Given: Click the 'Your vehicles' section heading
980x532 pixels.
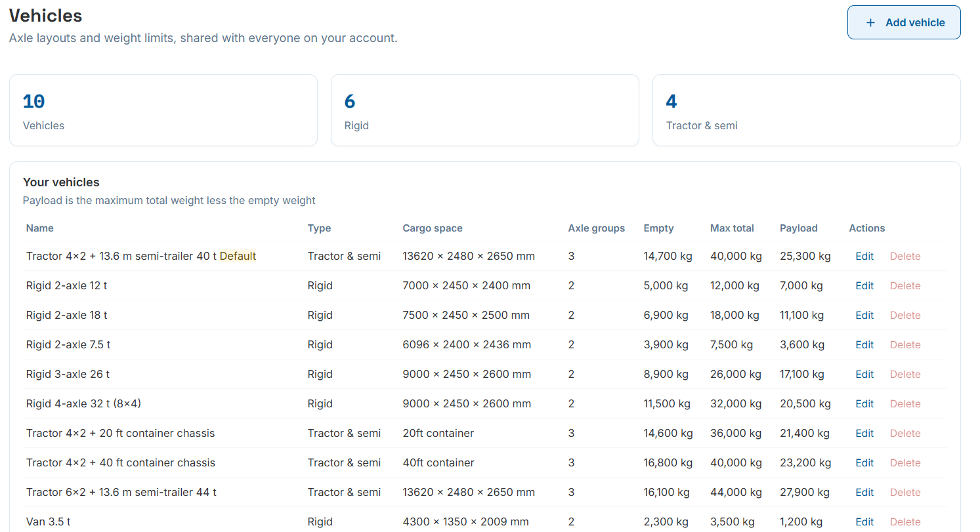Looking at the screenshot, I should coord(61,182).
